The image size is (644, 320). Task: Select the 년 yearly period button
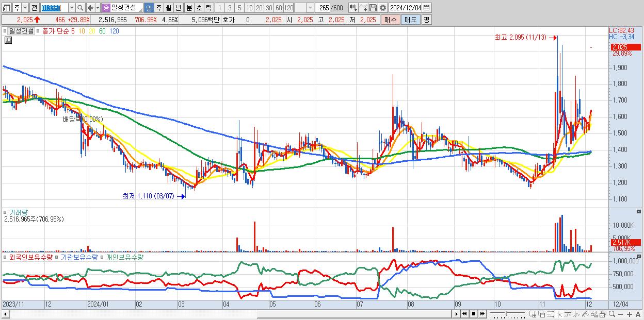tap(178, 8)
